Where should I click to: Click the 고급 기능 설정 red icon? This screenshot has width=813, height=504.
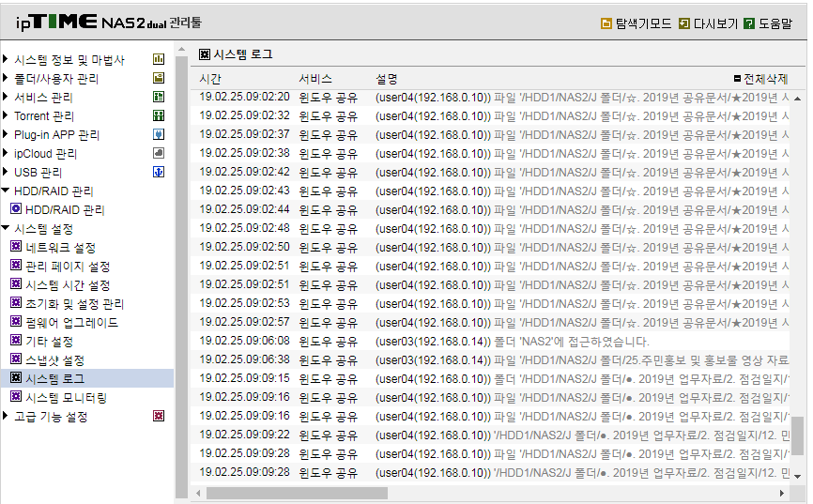159,416
